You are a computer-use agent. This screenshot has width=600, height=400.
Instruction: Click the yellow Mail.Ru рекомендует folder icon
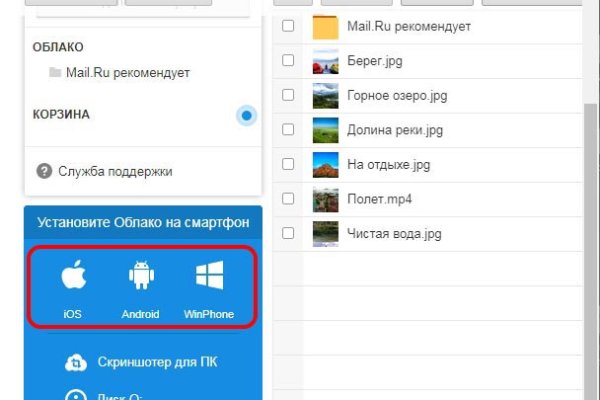[326, 27]
